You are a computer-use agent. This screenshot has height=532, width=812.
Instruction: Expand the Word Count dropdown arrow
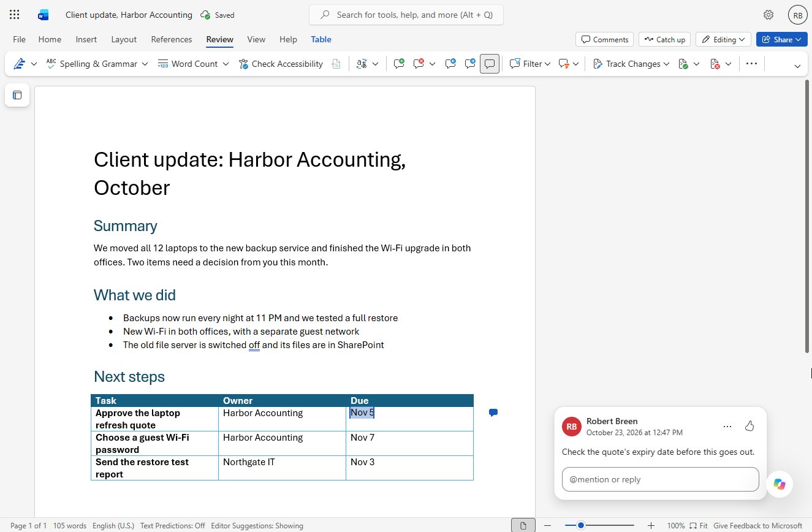pos(226,64)
